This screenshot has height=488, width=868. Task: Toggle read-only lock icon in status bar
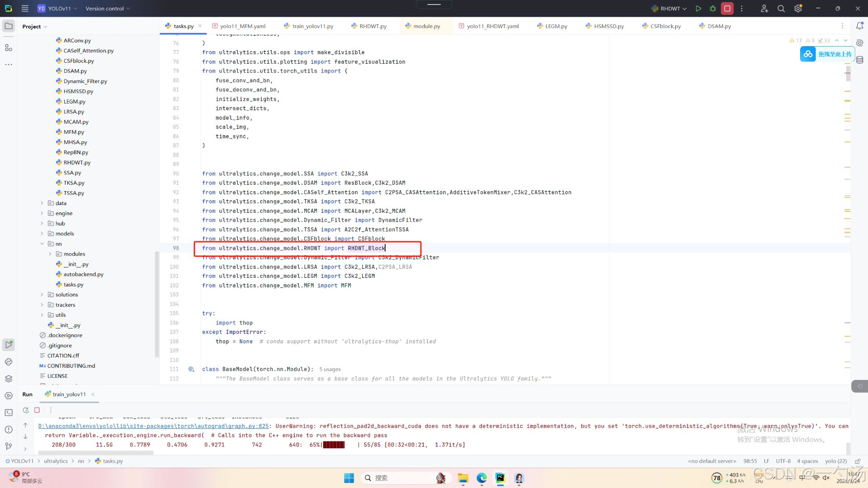pyautogui.click(x=857, y=461)
